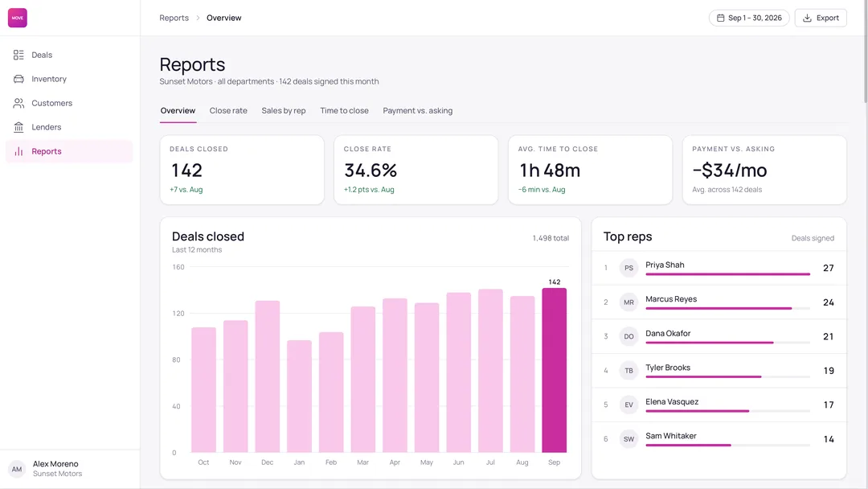This screenshot has height=489, width=868.
Task: Click Elena Vasquez's EV avatar
Action: (628, 405)
